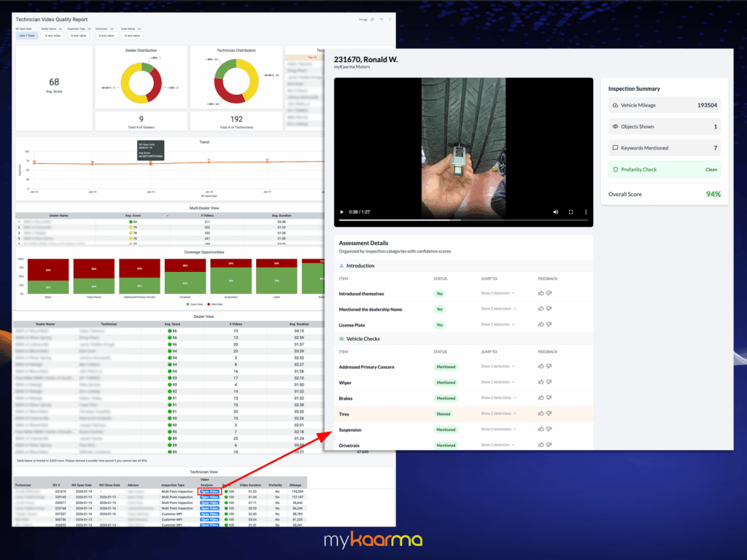The width and height of the screenshot is (747, 560).
Task: Play the inspection video
Action: [341, 212]
